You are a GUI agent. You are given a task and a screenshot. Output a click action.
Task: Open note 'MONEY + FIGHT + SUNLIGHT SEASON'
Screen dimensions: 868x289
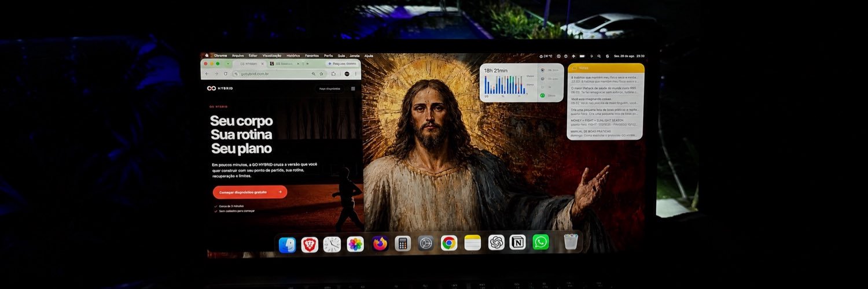click(604, 122)
